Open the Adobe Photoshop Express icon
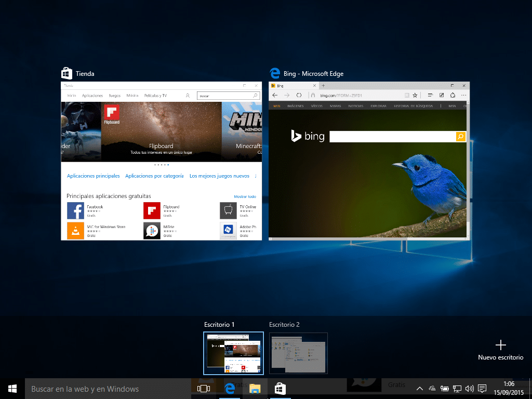This screenshot has height=399, width=532. pos(228,231)
